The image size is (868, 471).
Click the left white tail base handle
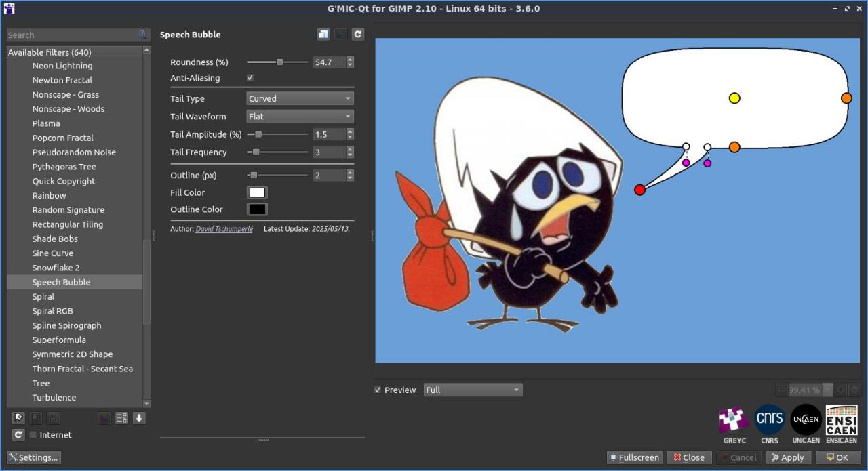point(686,147)
